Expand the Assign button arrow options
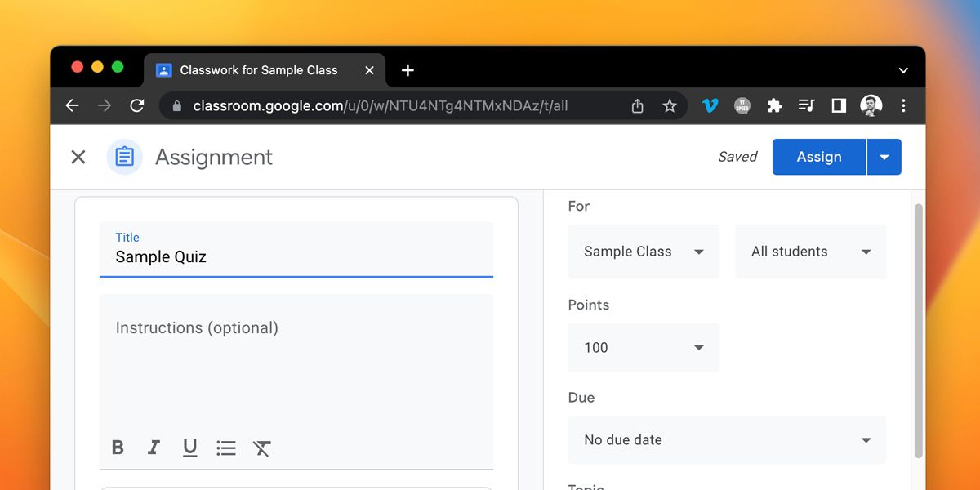The height and width of the screenshot is (490, 980). [x=885, y=157]
